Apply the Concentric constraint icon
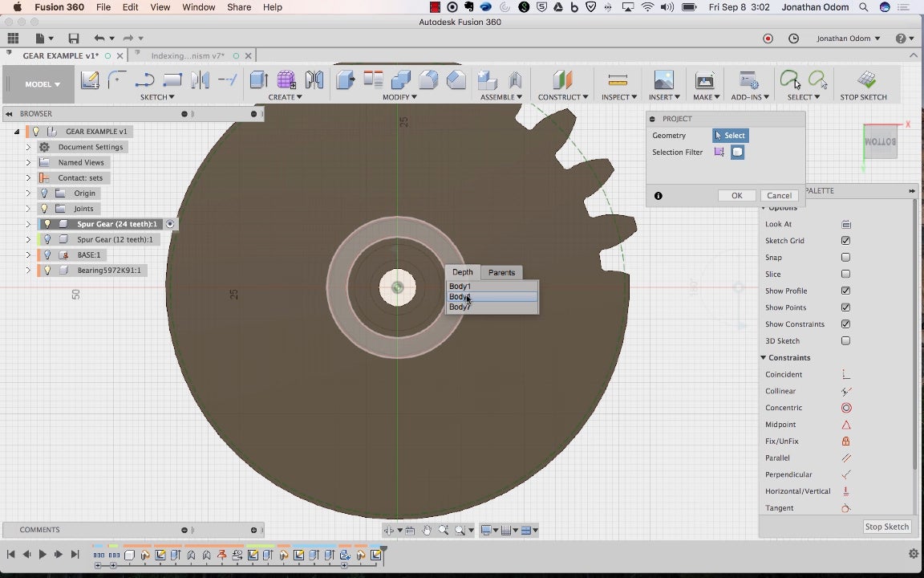 [x=846, y=408]
